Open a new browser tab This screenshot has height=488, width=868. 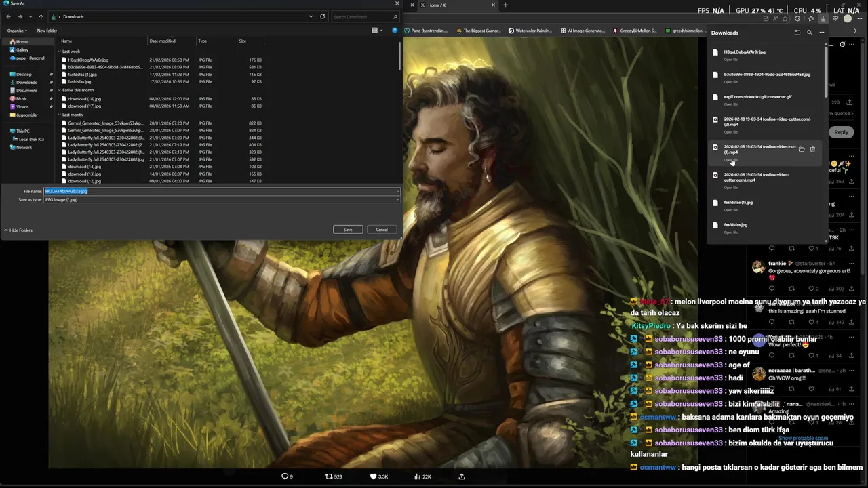click(505, 5)
